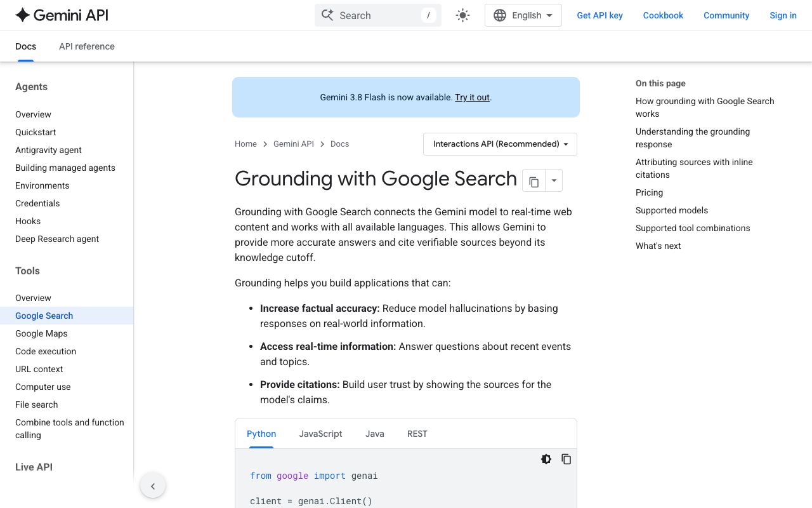Screen dimensions: 812x508
Task: Select the REST code tab
Action: [x=417, y=434]
